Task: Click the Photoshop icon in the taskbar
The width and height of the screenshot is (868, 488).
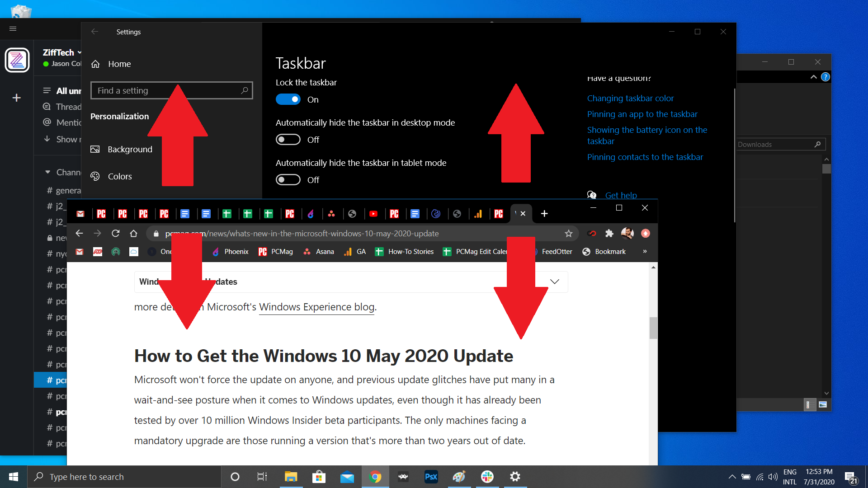Action: (x=431, y=476)
